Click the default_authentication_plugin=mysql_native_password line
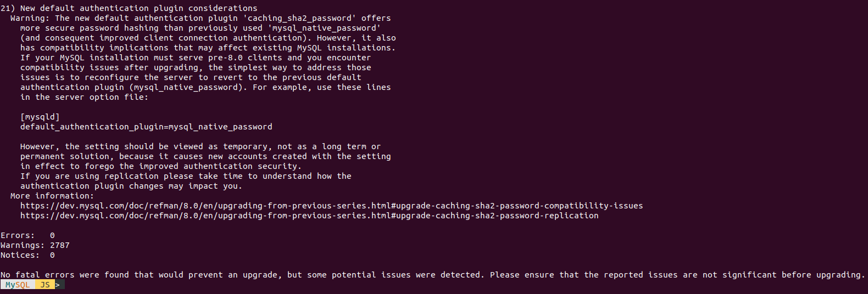This screenshot has width=868, height=294. (x=146, y=127)
